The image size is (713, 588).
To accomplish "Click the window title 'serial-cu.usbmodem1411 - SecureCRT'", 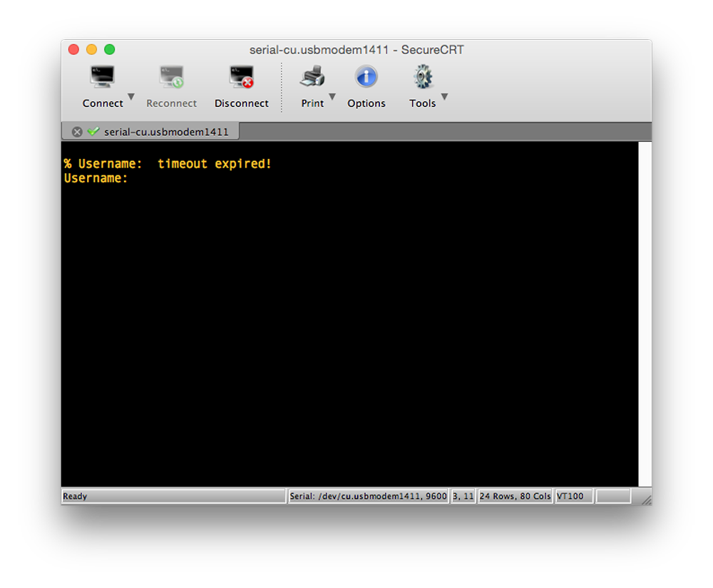I will coord(356,49).
